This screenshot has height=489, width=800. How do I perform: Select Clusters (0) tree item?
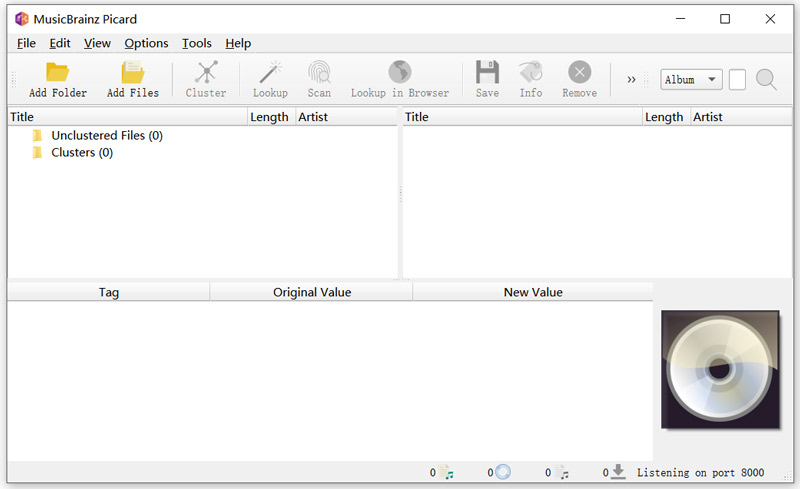point(82,153)
